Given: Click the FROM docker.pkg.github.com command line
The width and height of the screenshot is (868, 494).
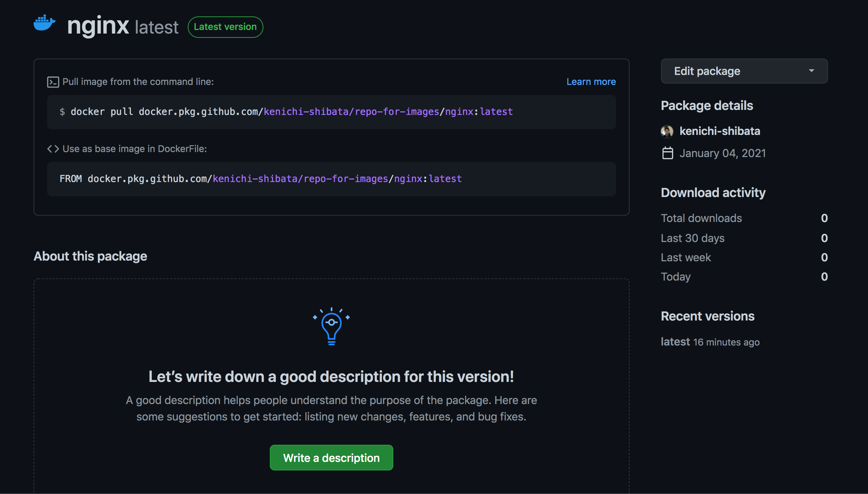Looking at the screenshot, I should pos(261,179).
